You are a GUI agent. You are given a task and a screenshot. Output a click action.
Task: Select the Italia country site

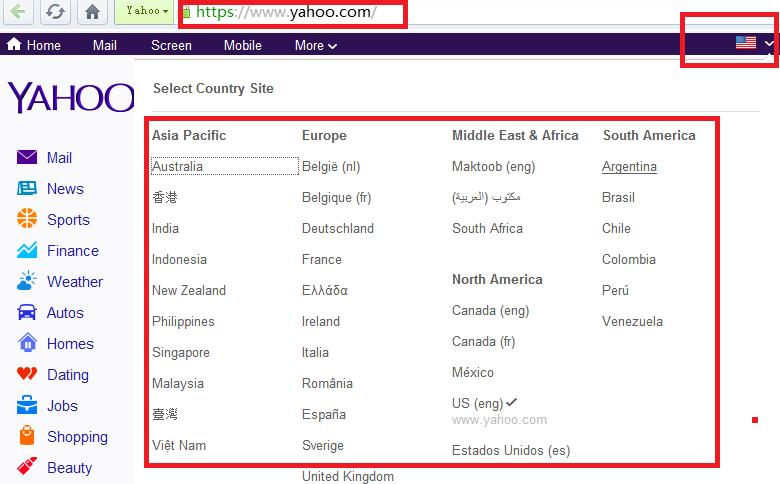(315, 352)
